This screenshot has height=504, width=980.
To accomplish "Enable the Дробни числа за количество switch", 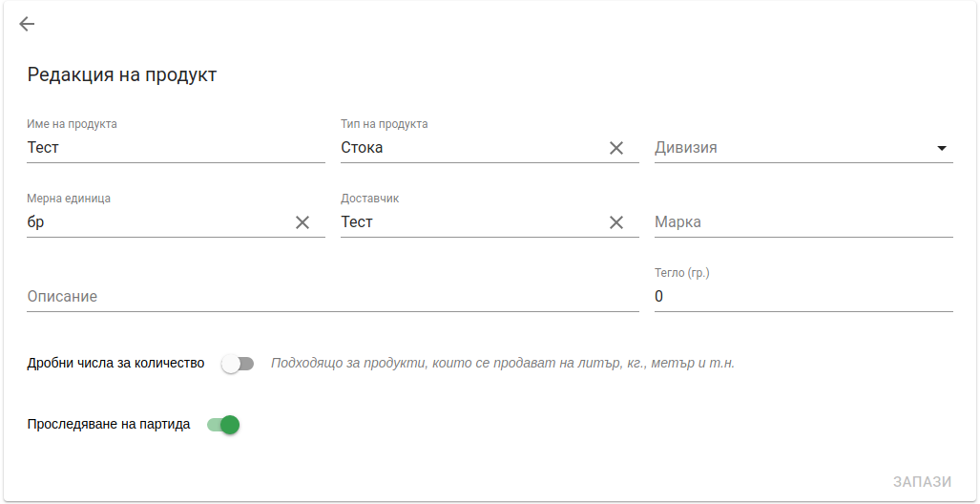I will coord(238,364).
